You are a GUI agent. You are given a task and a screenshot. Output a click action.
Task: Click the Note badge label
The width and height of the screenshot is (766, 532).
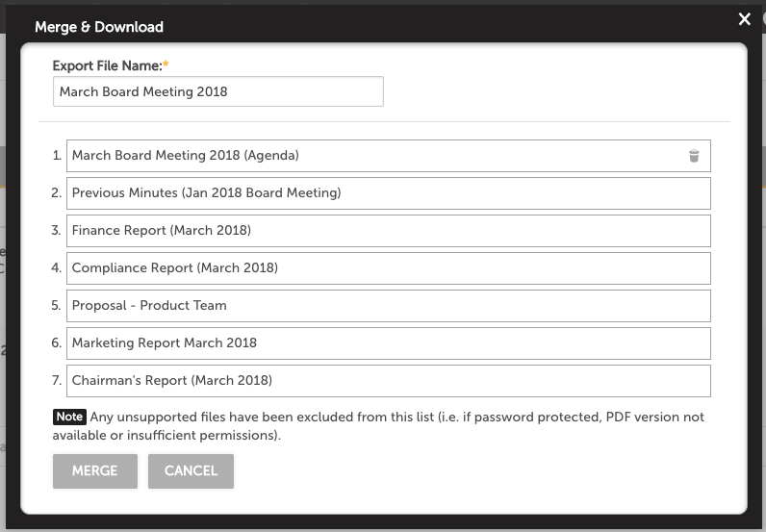pyautogui.click(x=69, y=417)
